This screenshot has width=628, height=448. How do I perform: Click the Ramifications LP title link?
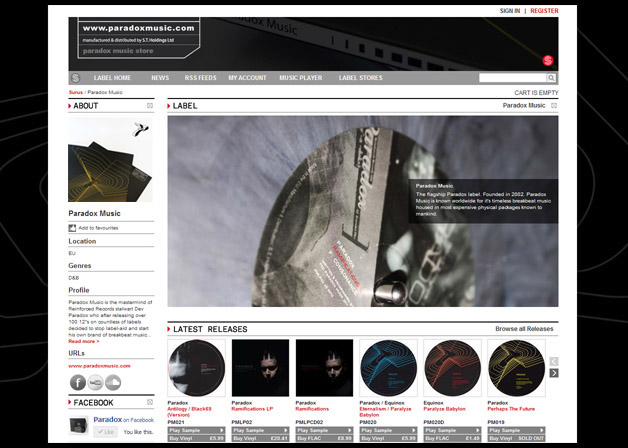252,409
